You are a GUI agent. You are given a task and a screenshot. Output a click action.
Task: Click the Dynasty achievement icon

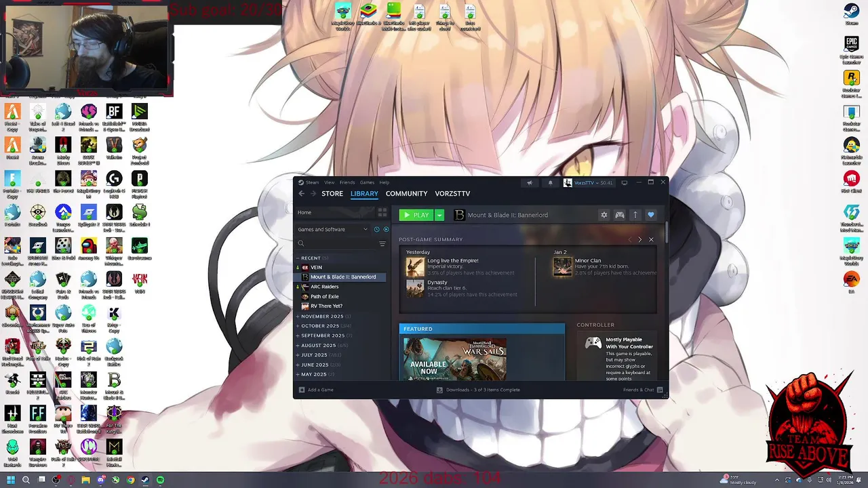coord(415,289)
